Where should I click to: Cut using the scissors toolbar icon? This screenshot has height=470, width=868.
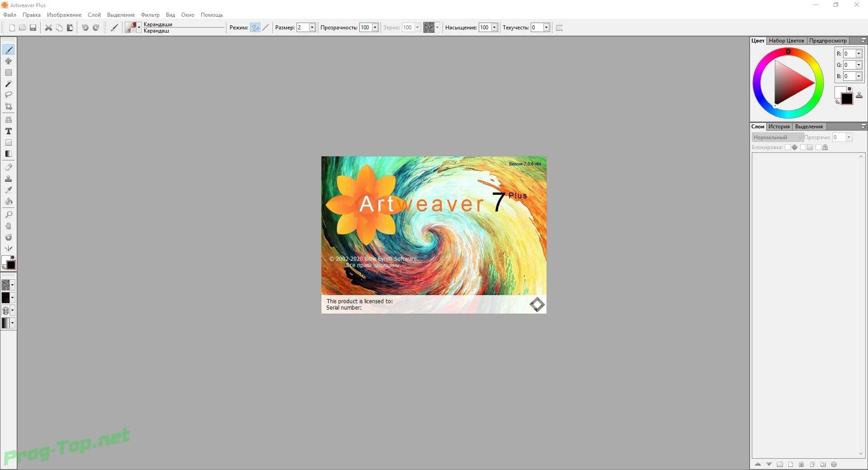(48, 28)
